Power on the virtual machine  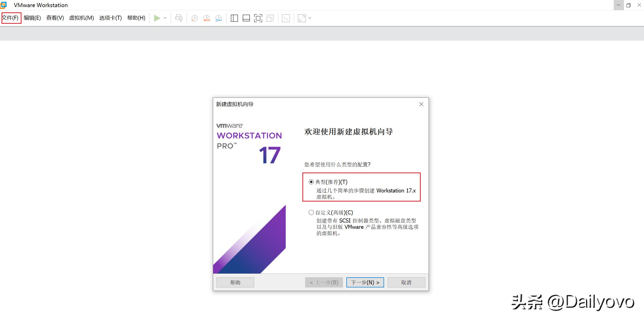point(157,18)
